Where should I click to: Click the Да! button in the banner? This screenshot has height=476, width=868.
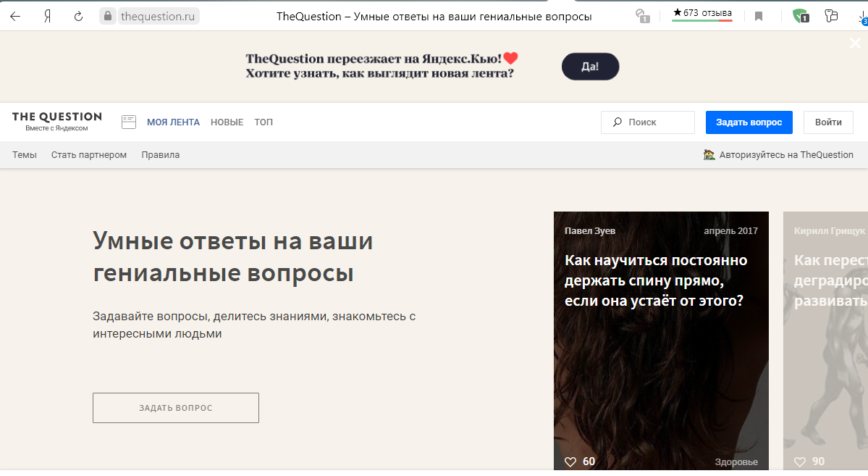coord(590,67)
